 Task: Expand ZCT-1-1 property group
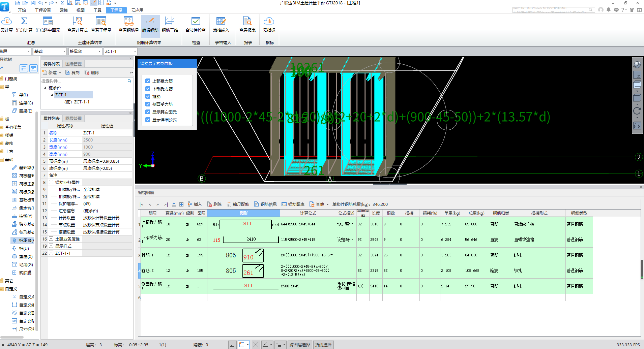51,253
